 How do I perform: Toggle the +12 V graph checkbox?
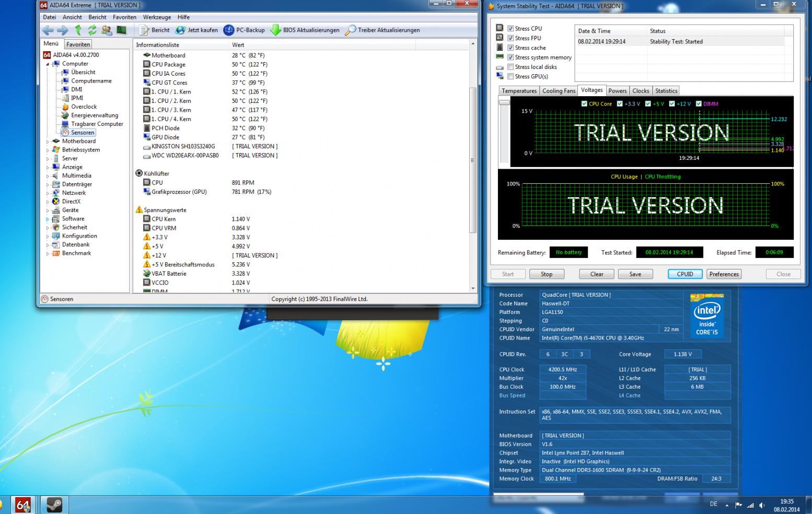click(x=672, y=104)
